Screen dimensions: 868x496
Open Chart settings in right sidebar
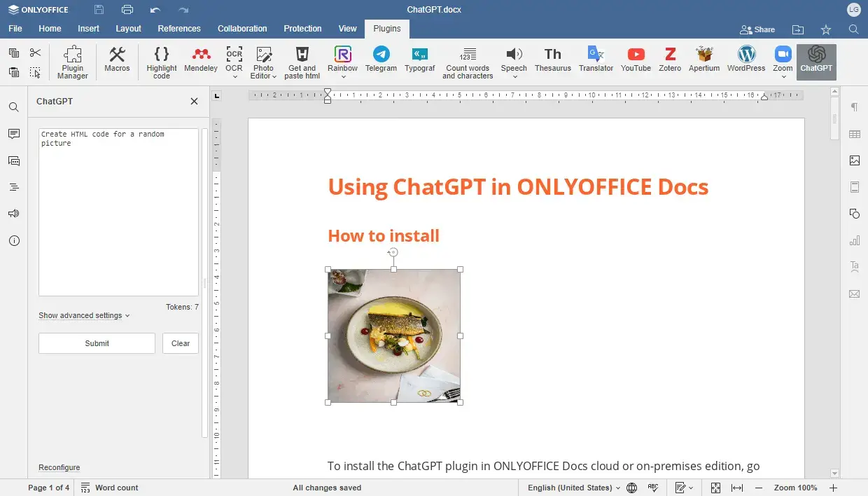pyautogui.click(x=854, y=240)
